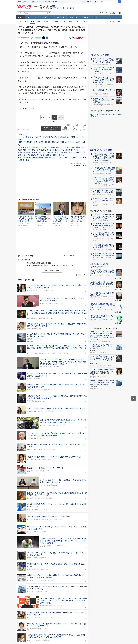This screenshot has width=138, height=644.
Task: Toggle the コメント非表示 checkbox
Action: point(75,275)
